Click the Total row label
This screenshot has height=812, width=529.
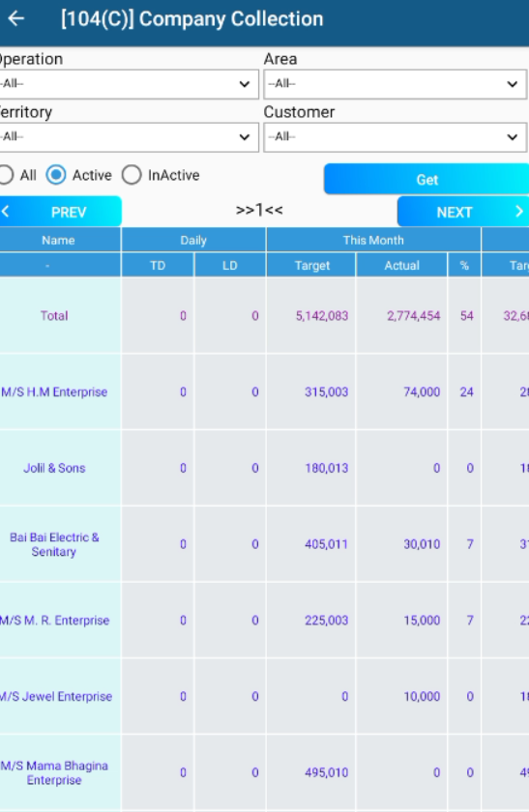coord(54,316)
